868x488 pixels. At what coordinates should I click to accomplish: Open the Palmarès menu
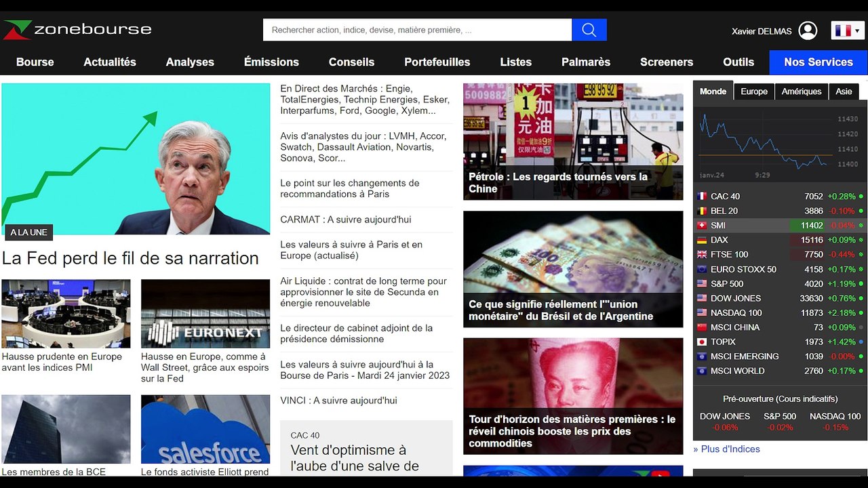pos(586,62)
